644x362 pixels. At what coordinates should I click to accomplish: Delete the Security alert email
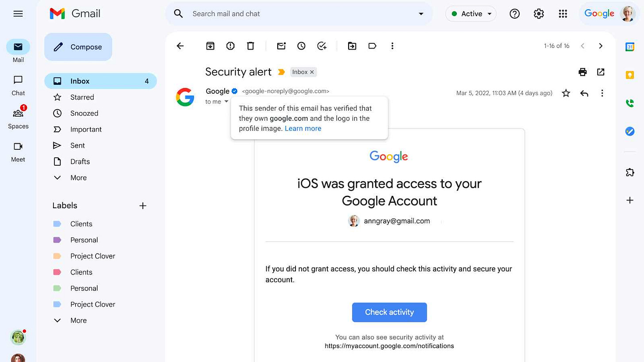coord(250,46)
